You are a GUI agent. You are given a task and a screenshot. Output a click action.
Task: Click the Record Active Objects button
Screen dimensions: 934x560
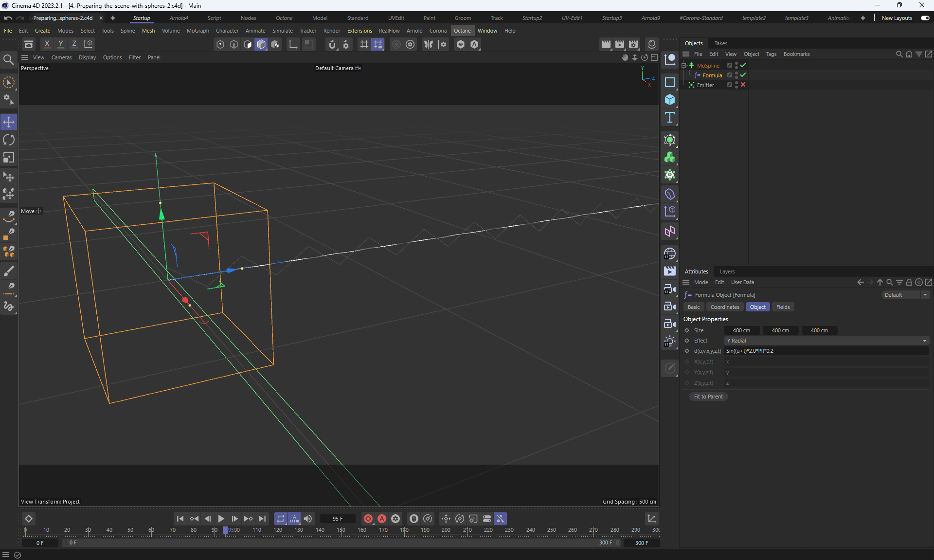[368, 519]
